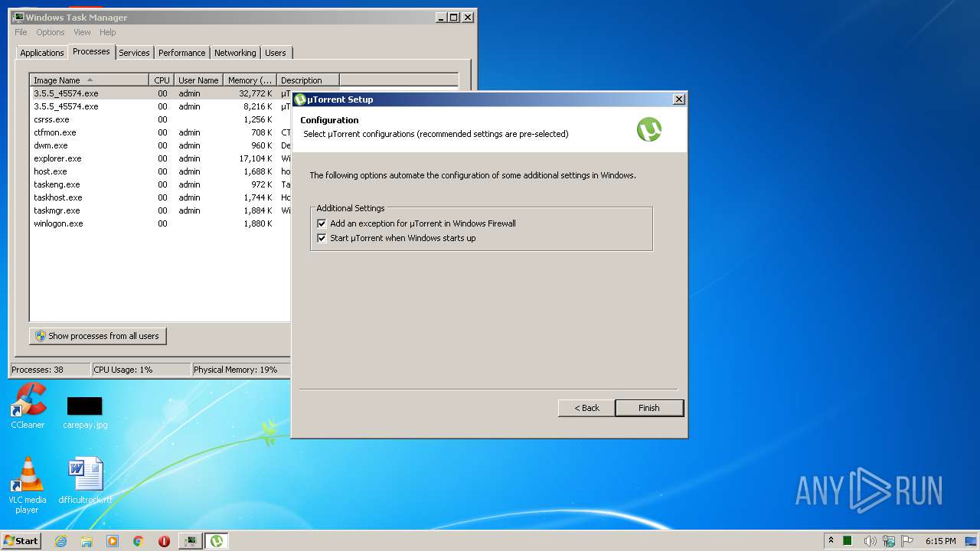This screenshot has width=980, height=551.
Task: Open Windows Explorer folder icon on taskbar
Action: pos(87,541)
